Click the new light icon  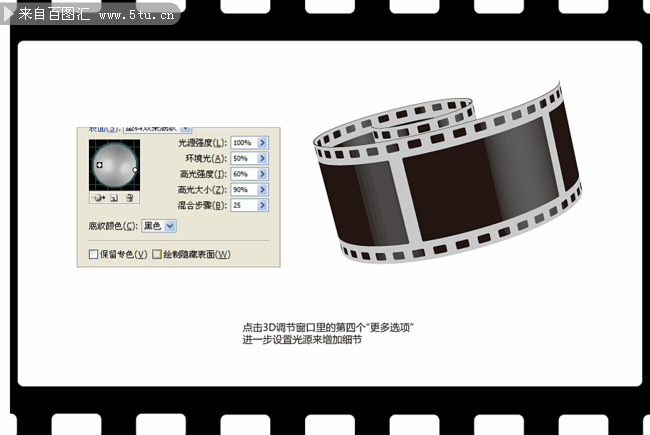click(x=115, y=199)
